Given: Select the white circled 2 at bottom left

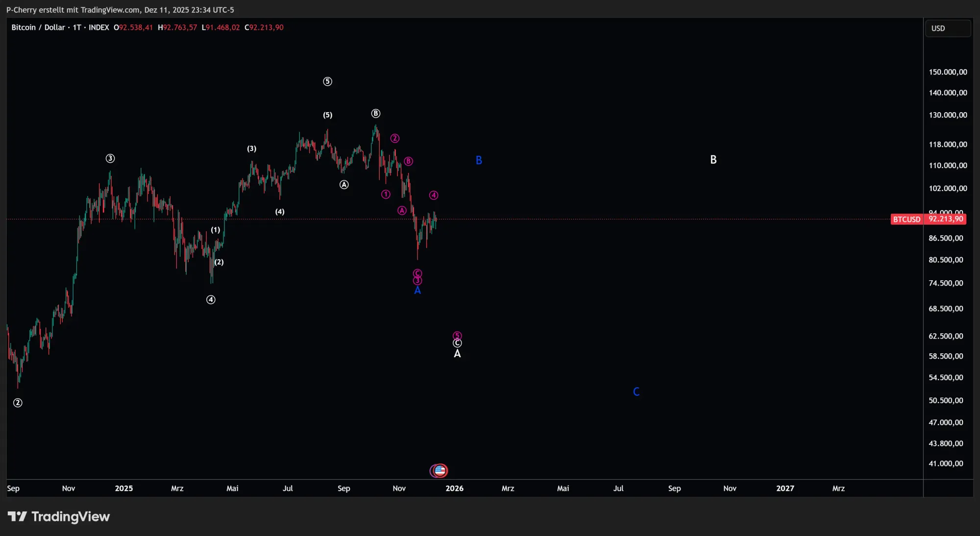Looking at the screenshot, I should coord(18,403).
